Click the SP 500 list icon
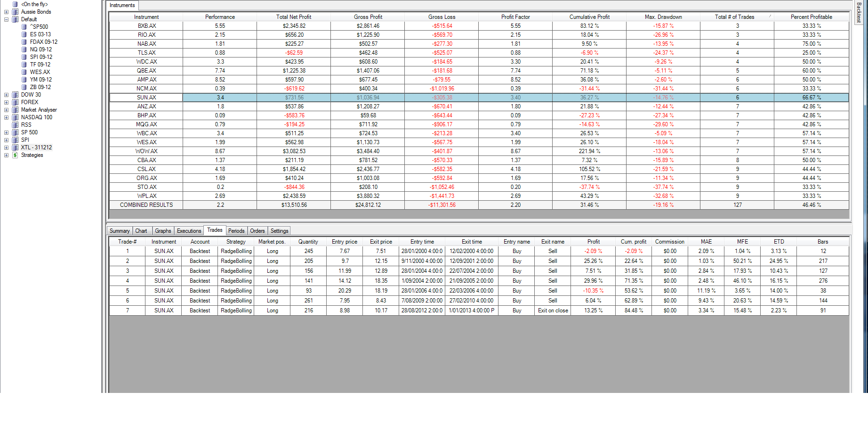 coord(15,132)
